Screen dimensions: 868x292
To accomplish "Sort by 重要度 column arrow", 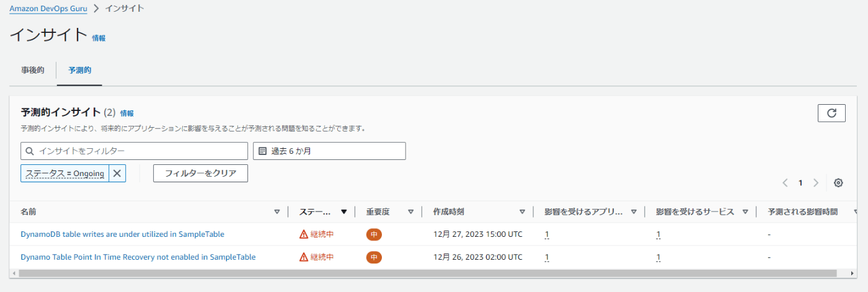I will coord(410,212).
